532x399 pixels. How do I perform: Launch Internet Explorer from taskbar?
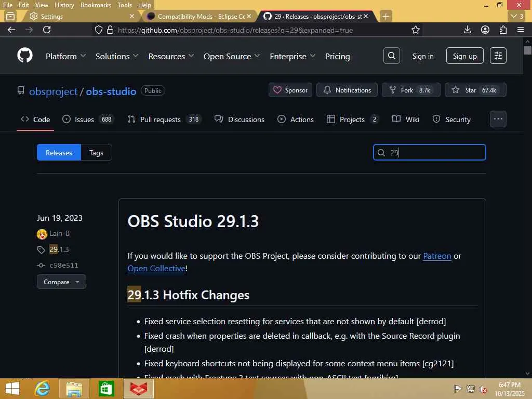42,389
